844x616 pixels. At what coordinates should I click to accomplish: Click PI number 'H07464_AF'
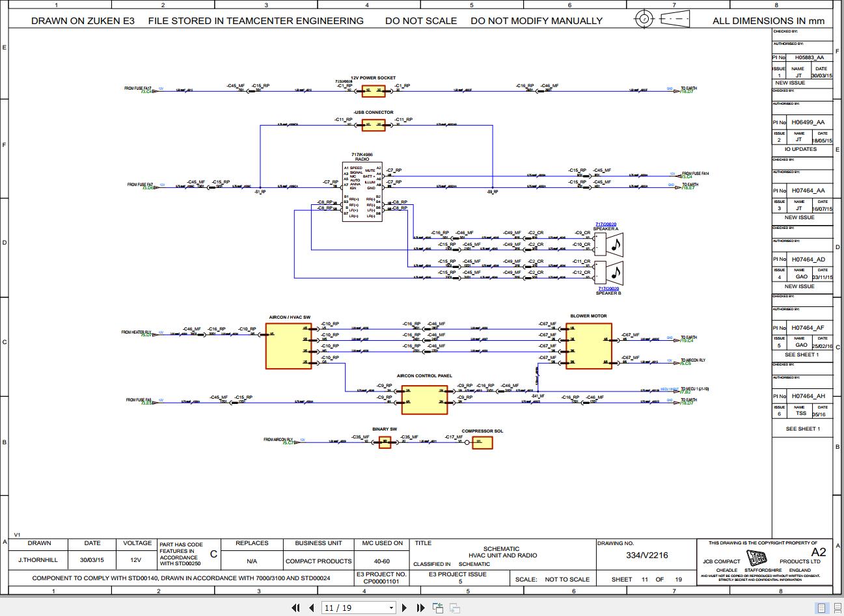808,328
